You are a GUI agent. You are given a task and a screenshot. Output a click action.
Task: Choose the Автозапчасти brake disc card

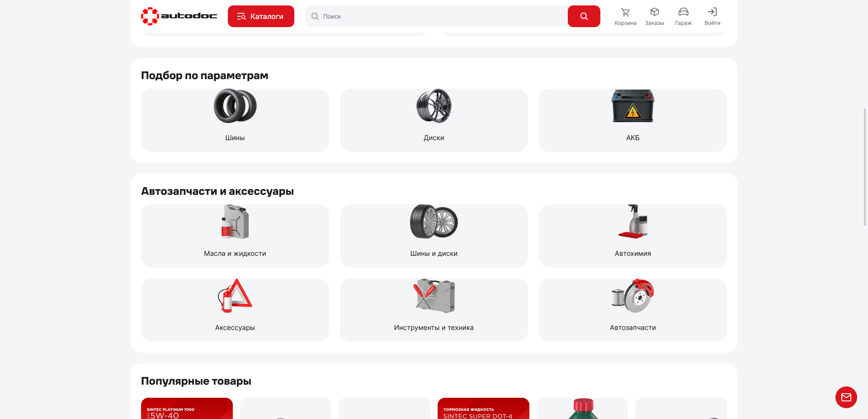click(x=632, y=310)
